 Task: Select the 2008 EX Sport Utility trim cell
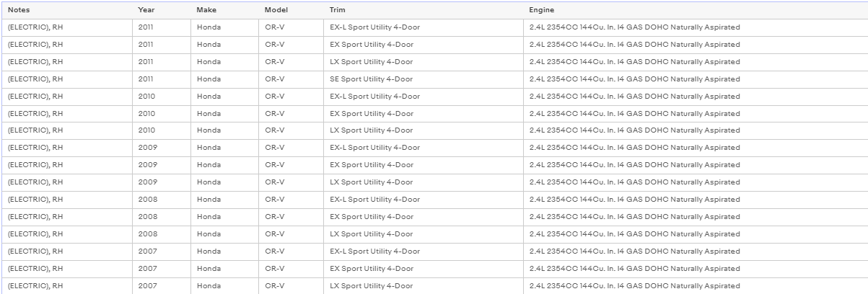424,217
